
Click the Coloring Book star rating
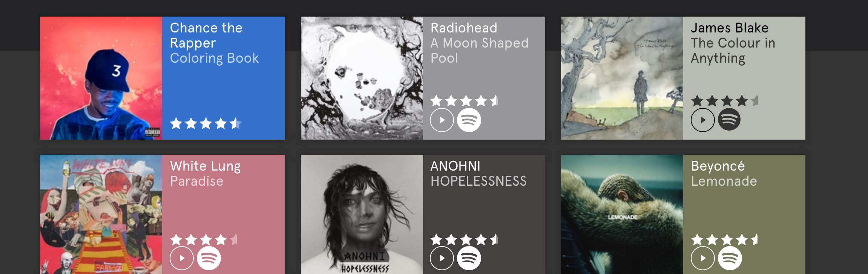[x=206, y=123]
